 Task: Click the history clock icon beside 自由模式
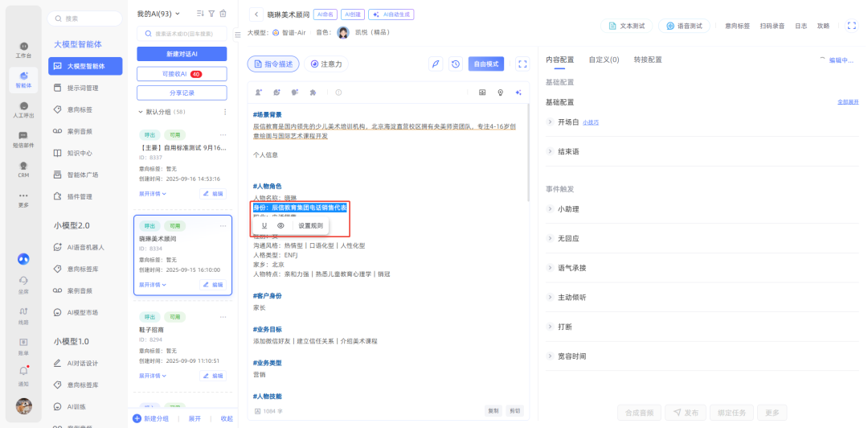pos(456,64)
